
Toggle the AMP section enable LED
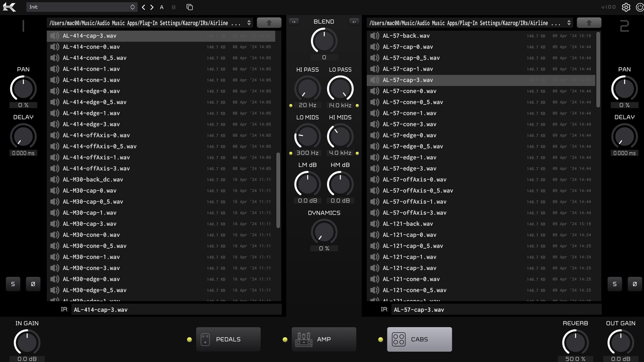(x=285, y=340)
